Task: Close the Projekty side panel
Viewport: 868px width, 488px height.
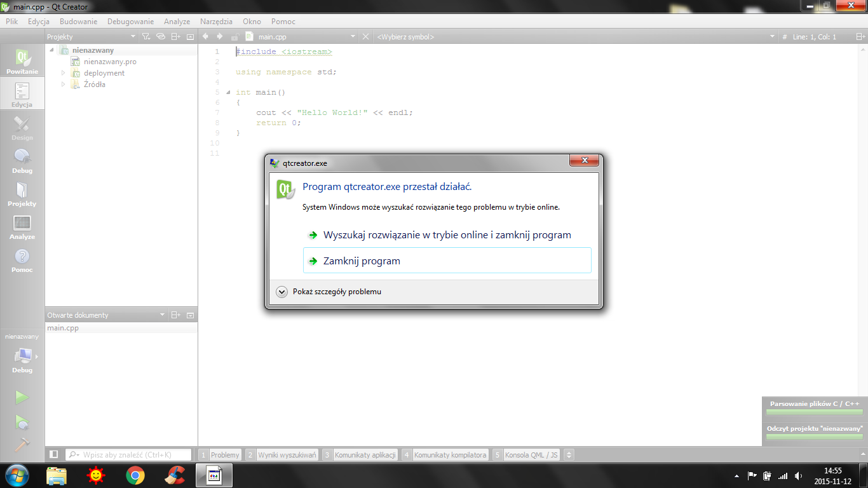Action: point(190,37)
